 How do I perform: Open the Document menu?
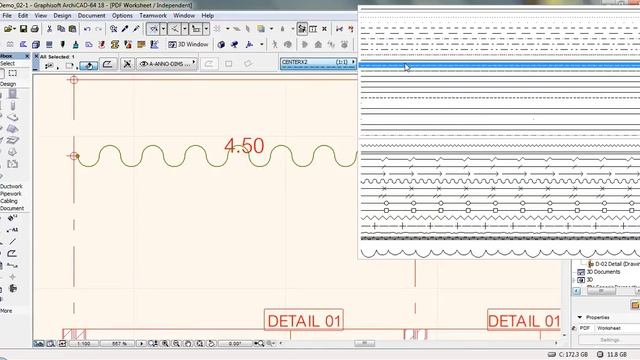click(x=91, y=16)
